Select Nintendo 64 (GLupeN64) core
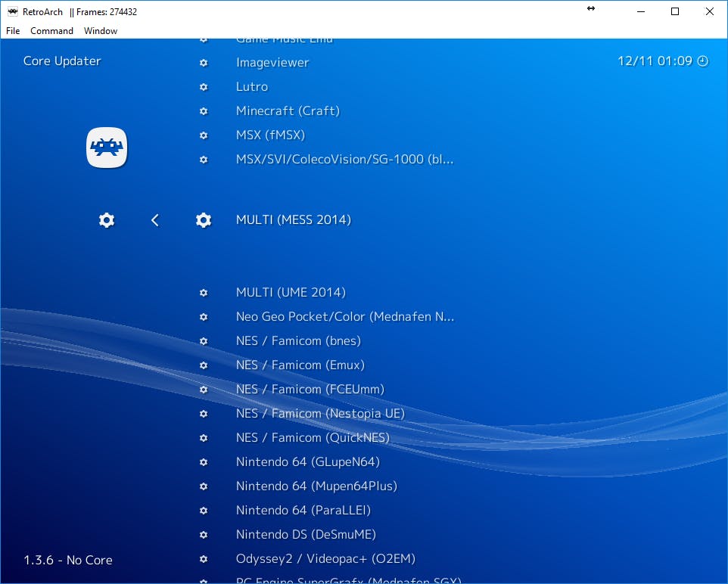Screen dimensions: 728x584 [308, 462]
